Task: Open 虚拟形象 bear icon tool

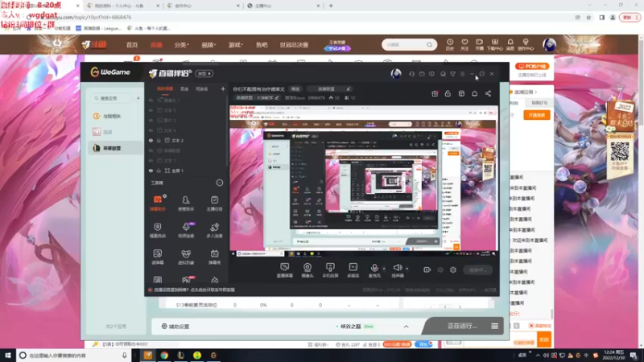Action: [186, 257]
